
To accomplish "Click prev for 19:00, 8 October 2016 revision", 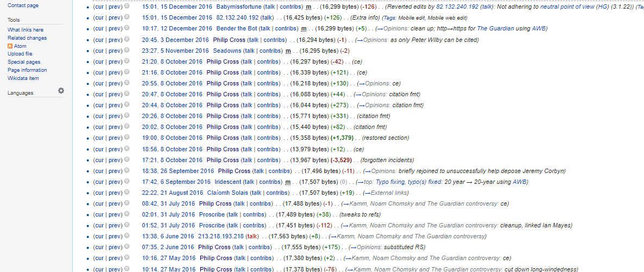I will pyautogui.click(x=115, y=138).
